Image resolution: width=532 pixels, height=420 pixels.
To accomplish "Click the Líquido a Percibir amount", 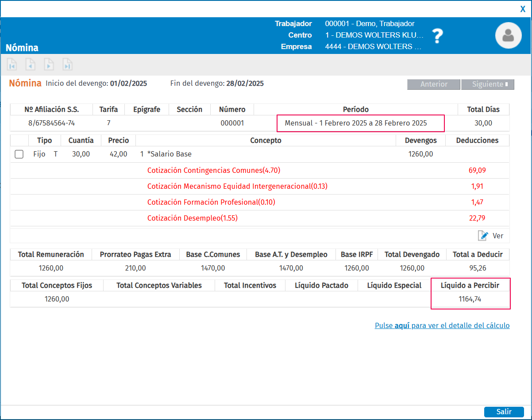I will 470,299.
